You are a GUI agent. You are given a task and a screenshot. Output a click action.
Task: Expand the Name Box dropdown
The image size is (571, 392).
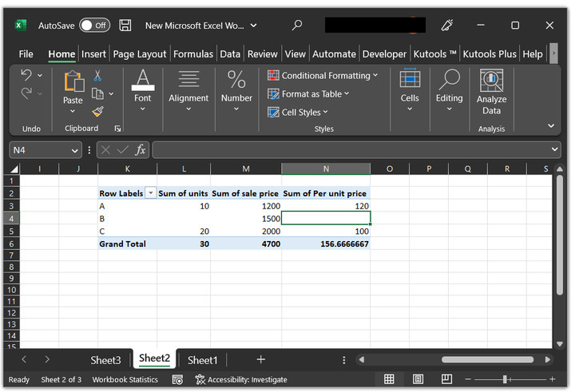[x=74, y=149]
